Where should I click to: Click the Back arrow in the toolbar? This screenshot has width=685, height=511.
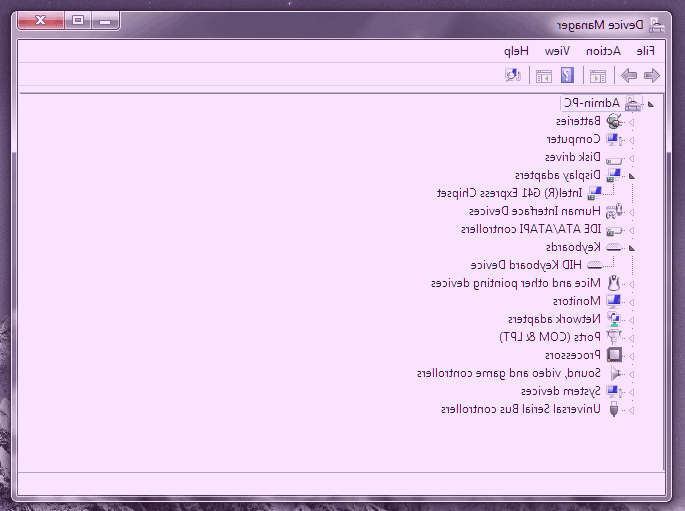651,75
